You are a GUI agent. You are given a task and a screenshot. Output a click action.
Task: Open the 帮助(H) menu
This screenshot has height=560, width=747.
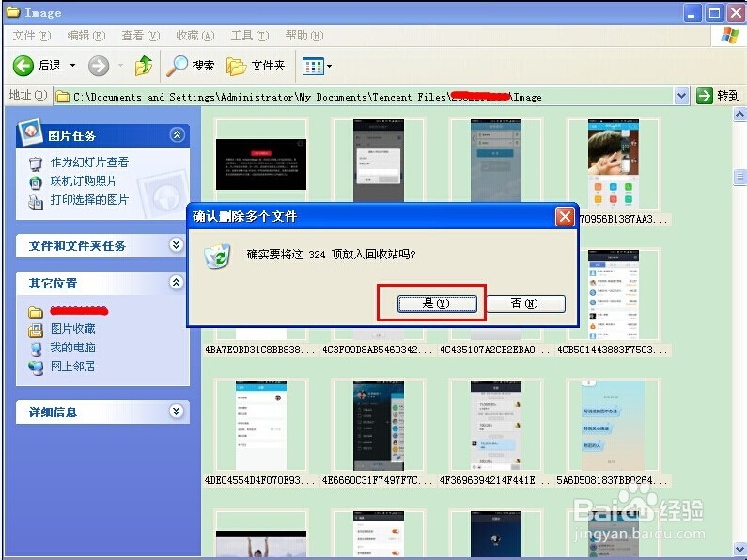point(303,36)
